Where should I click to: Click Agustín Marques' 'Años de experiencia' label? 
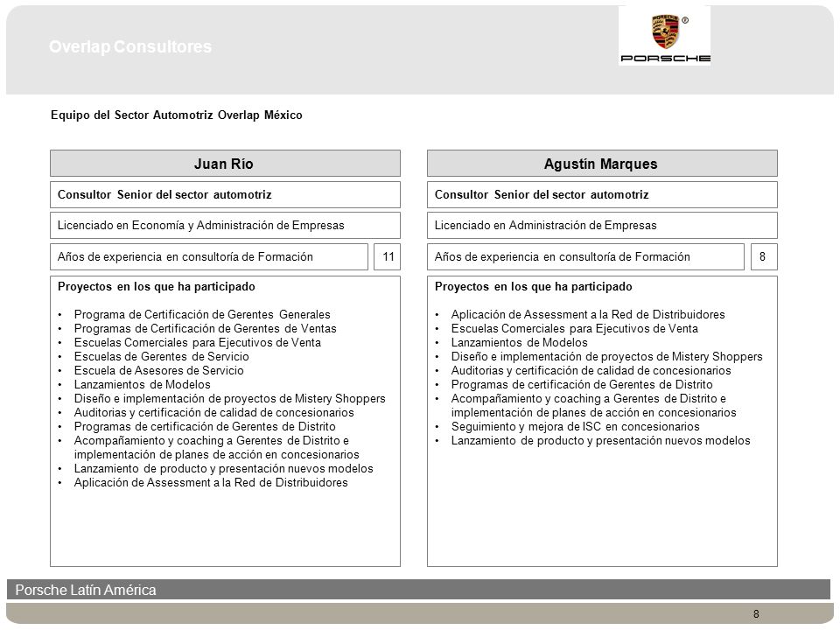click(585, 256)
